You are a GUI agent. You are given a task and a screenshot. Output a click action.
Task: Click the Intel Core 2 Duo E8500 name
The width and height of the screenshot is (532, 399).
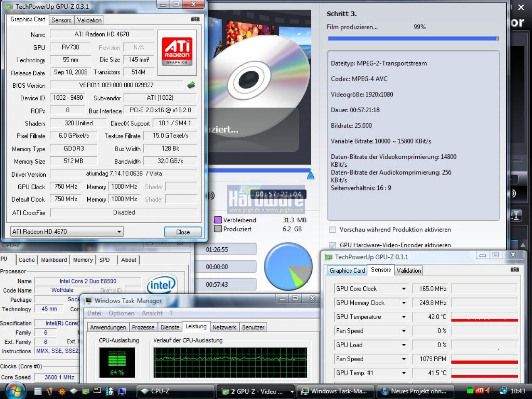point(88,281)
